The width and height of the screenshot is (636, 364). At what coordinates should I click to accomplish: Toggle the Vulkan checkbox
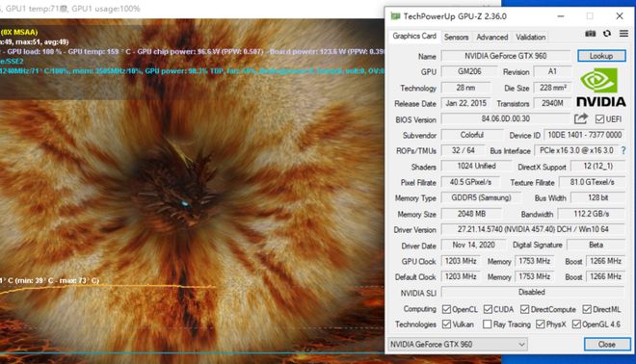446,325
